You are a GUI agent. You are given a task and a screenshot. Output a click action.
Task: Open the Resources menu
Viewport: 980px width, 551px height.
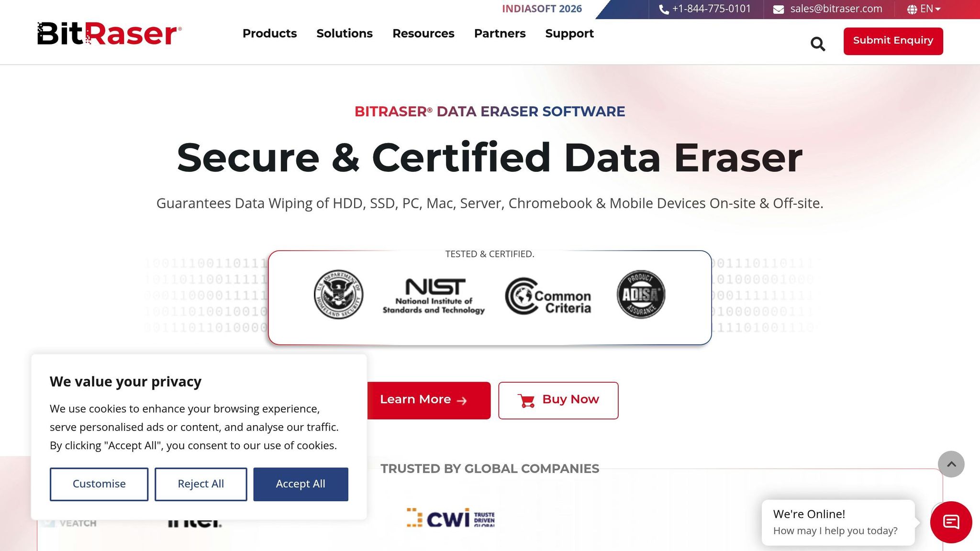pyautogui.click(x=423, y=33)
